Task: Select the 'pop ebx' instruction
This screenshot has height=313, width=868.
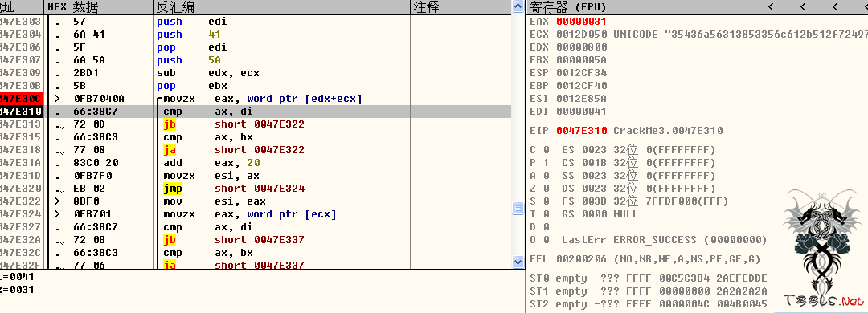Action: [191, 86]
